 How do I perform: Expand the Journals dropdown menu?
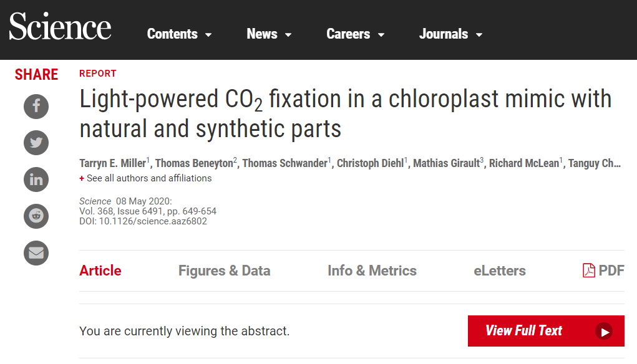(450, 34)
